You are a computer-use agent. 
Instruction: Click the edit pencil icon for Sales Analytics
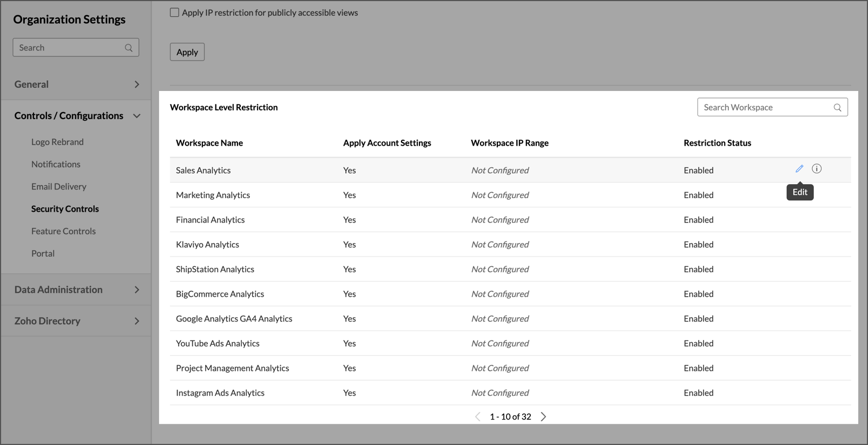tap(799, 169)
